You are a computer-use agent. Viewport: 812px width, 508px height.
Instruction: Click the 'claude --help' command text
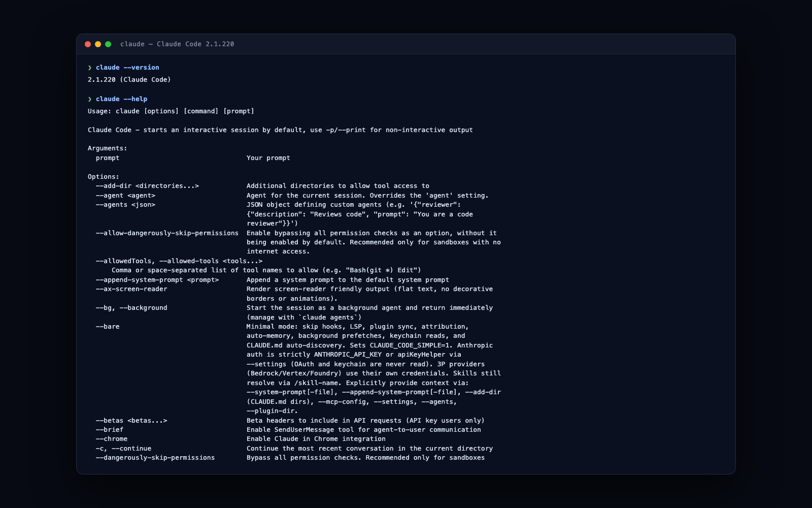point(121,99)
